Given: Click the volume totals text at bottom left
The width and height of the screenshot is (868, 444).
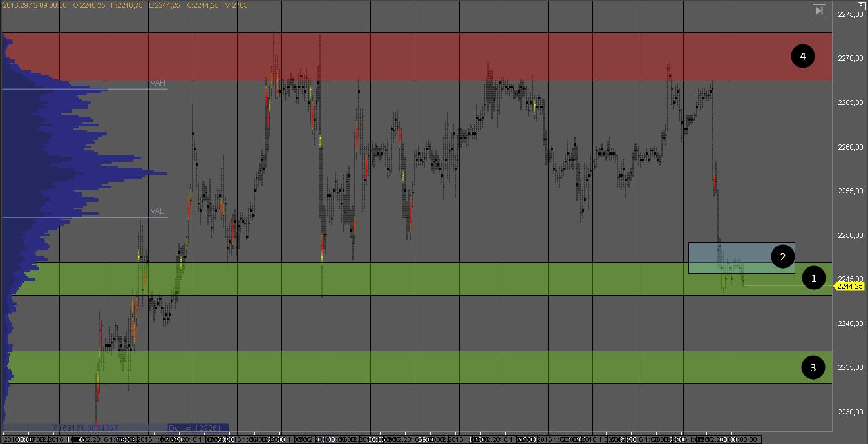Looking at the screenshot, I should [85, 428].
